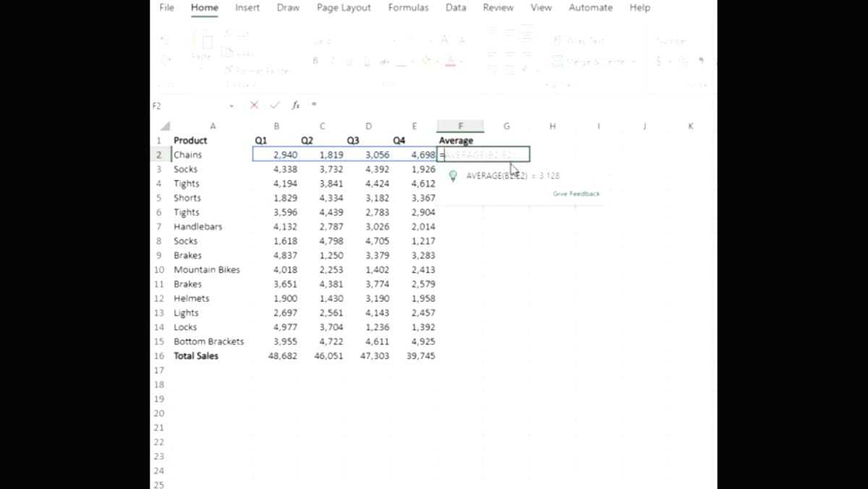Select the Helmets cell
Viewport: 868px width, 489px height.
(212, 298)
